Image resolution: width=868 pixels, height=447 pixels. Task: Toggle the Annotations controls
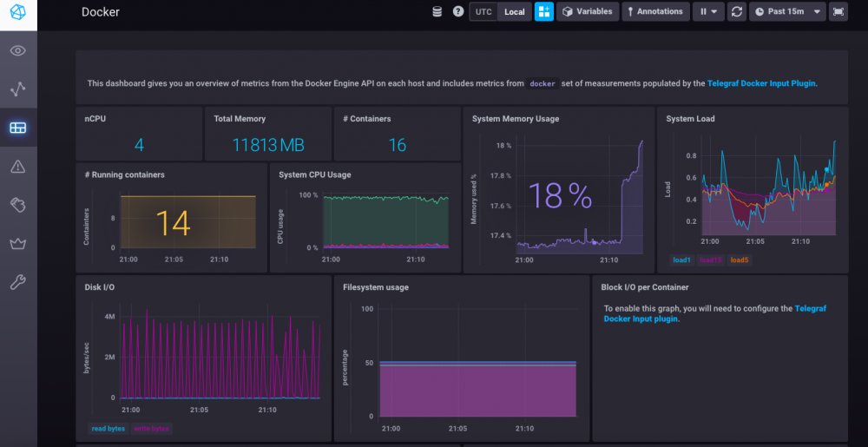pyautogui.click(x=655, y=12)
